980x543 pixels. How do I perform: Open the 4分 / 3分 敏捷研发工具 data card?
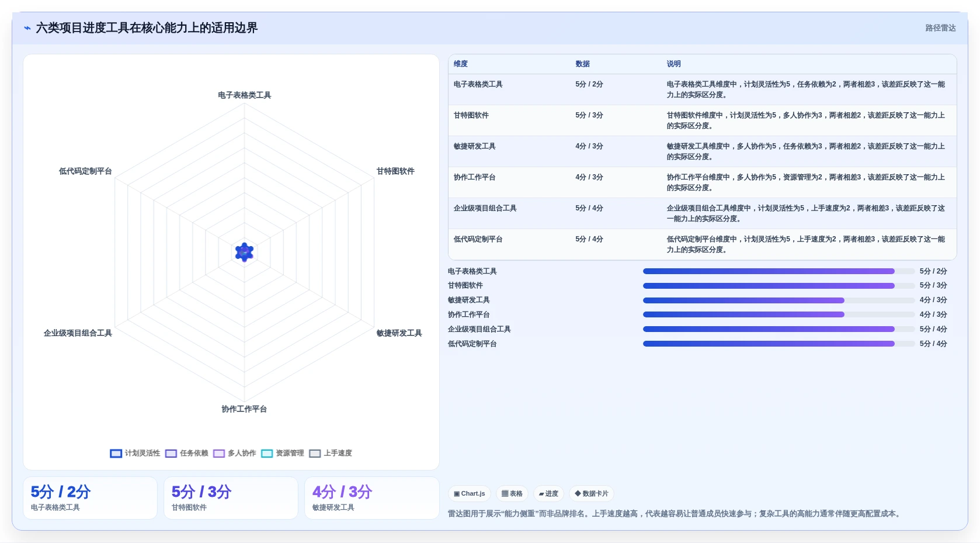tap(371, 498)
